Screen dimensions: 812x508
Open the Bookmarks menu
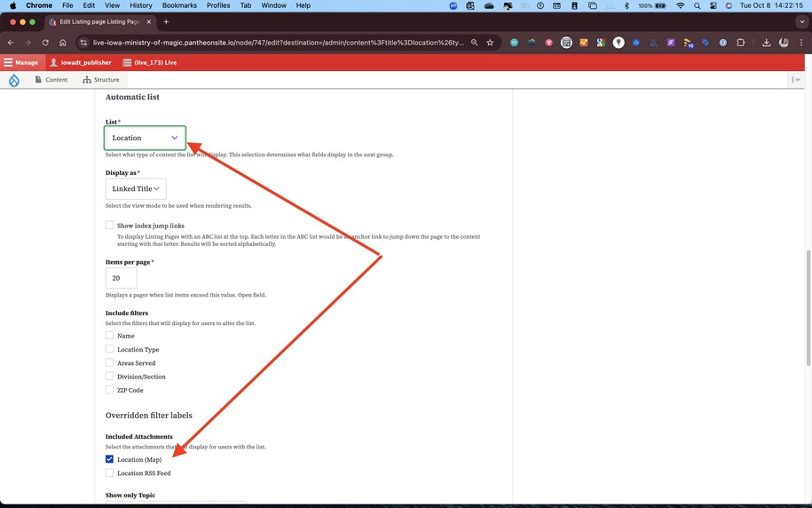179,5
